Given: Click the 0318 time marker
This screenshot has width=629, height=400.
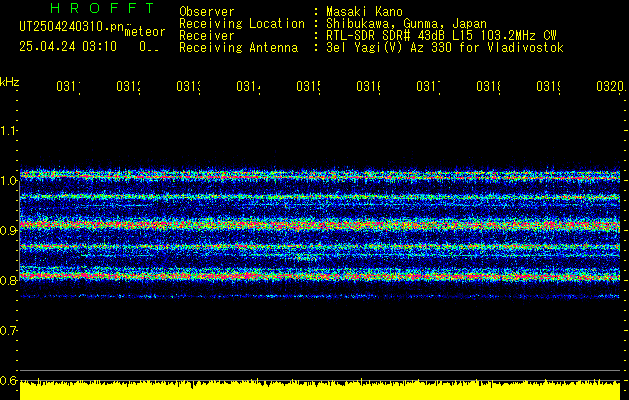Looking at the screenshot, I should 489,86.
